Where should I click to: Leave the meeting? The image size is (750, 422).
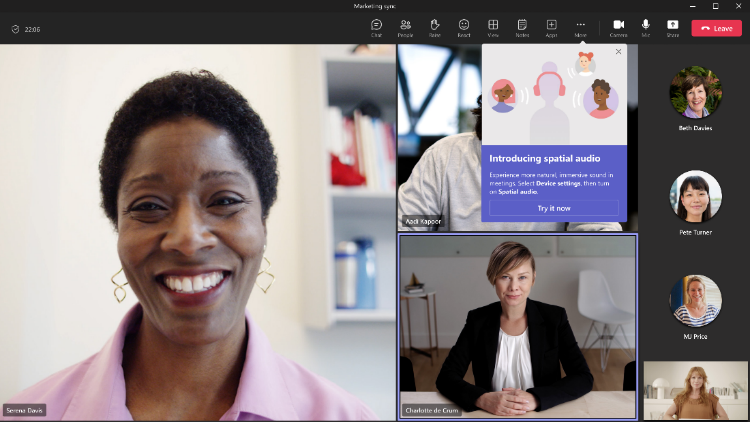click(716, 28)
